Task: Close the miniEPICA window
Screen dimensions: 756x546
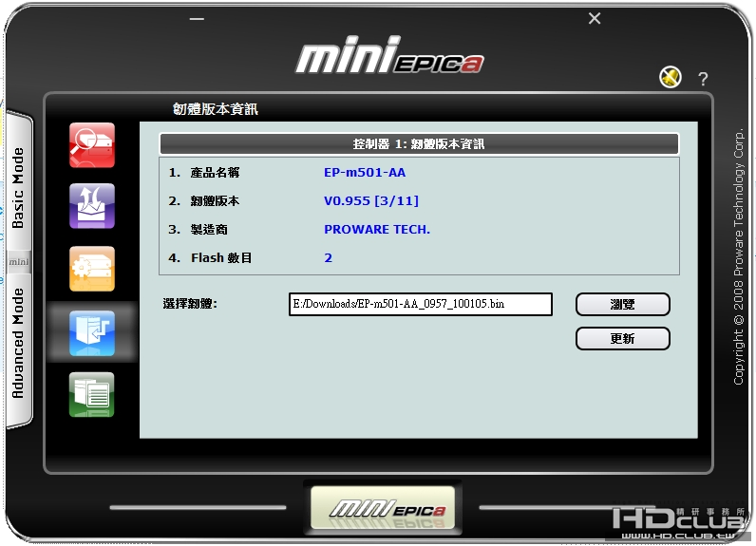Action: (x=595, y=18)
